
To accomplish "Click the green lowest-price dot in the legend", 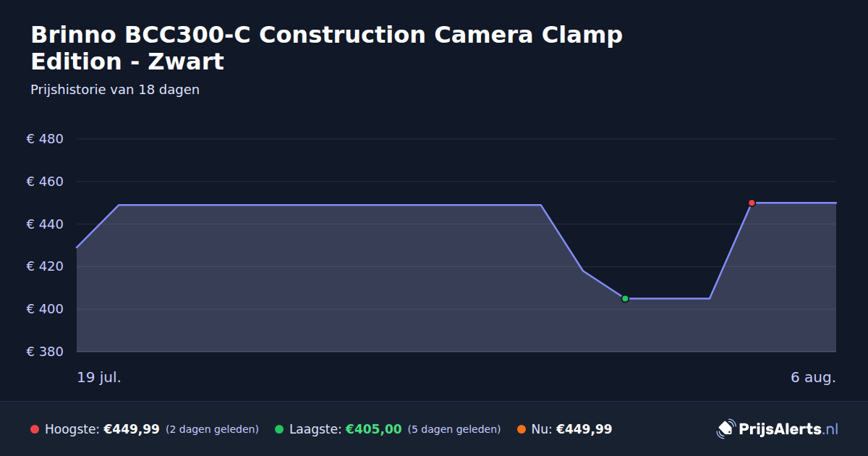I will coord(279,429).
